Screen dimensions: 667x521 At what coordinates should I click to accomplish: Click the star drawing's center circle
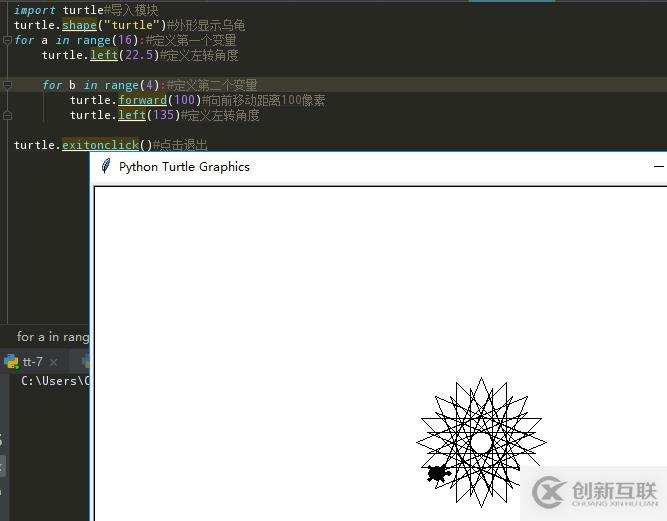(482, 442)
